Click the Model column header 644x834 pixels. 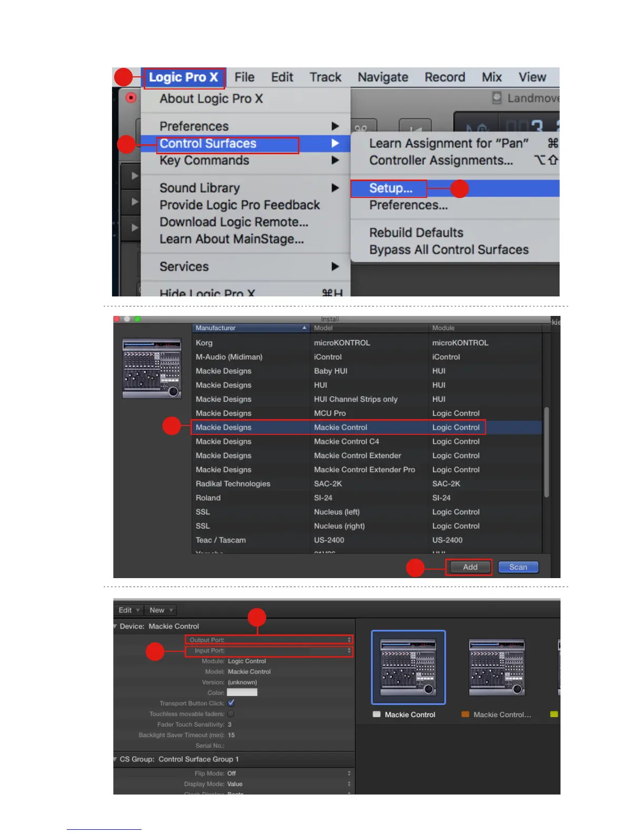click(x=369, y=328)
